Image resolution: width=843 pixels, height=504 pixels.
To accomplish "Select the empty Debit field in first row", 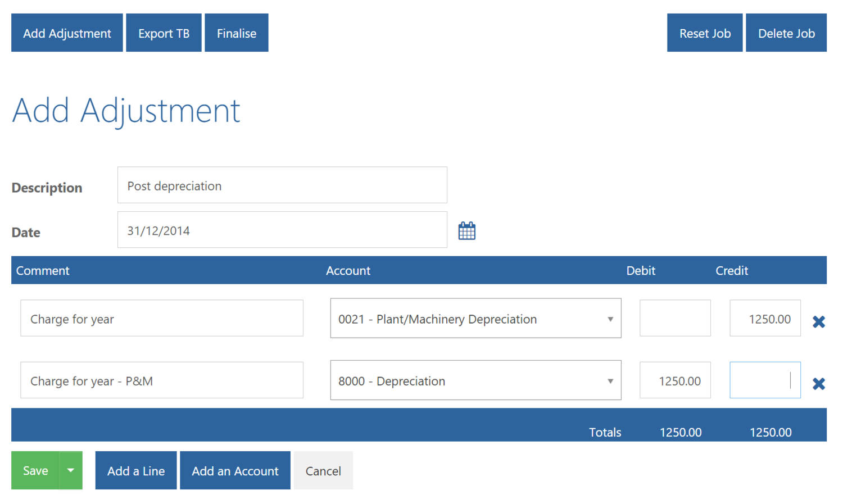I will point(675,319).
